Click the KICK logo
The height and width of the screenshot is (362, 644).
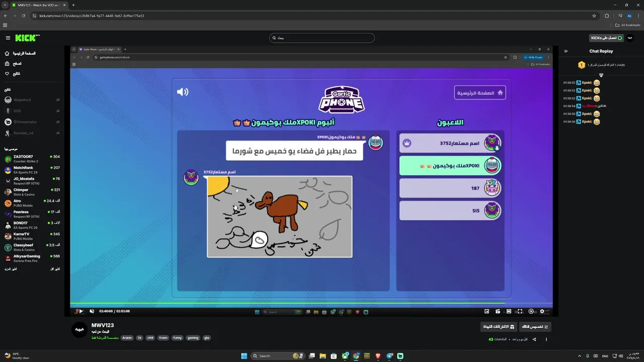(27, 38)
